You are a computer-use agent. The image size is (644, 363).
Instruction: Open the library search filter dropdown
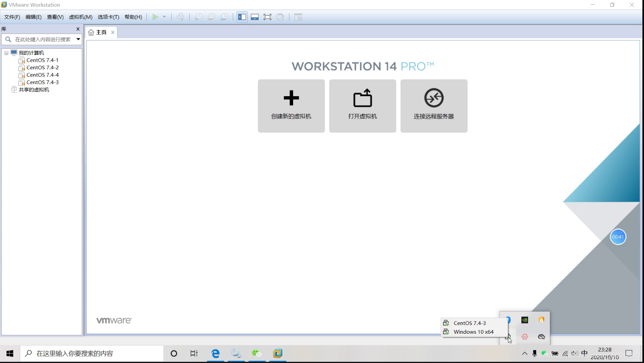78,39
